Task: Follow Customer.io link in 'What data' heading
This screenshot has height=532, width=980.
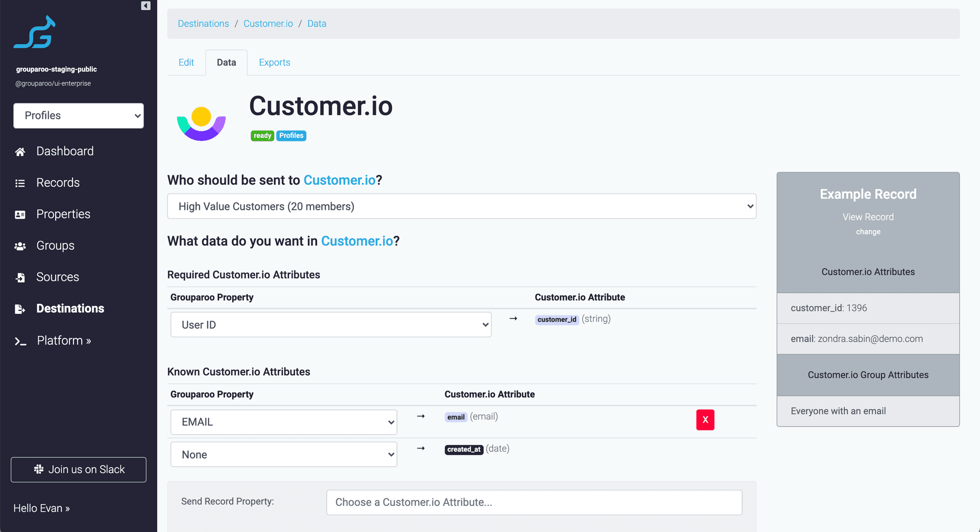Action: (x=357, y=241)
